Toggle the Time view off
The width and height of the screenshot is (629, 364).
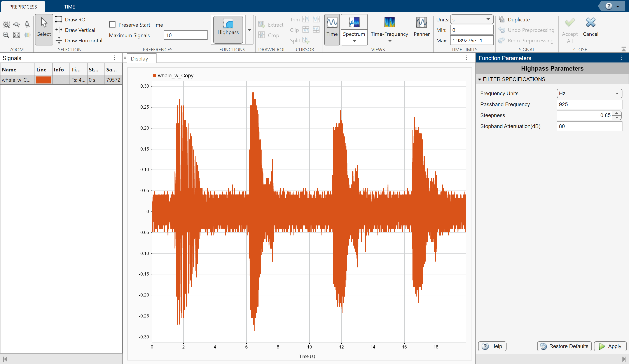click(332, 28)
